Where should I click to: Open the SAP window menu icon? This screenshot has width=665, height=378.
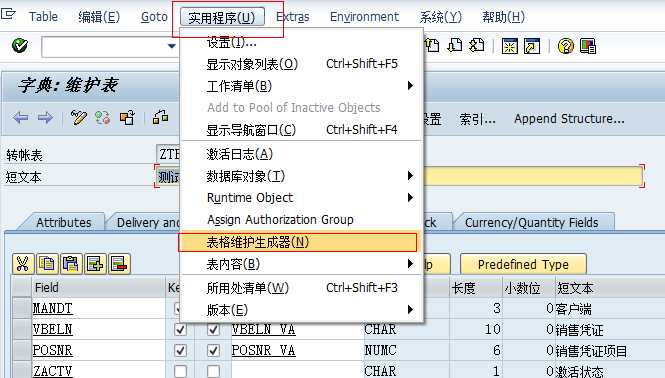(x=8, y=14)
